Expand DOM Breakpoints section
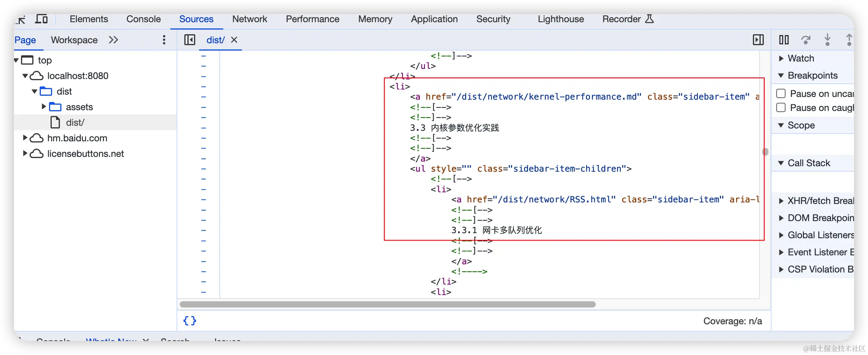868x355 pixels. [x=781, y=218]
